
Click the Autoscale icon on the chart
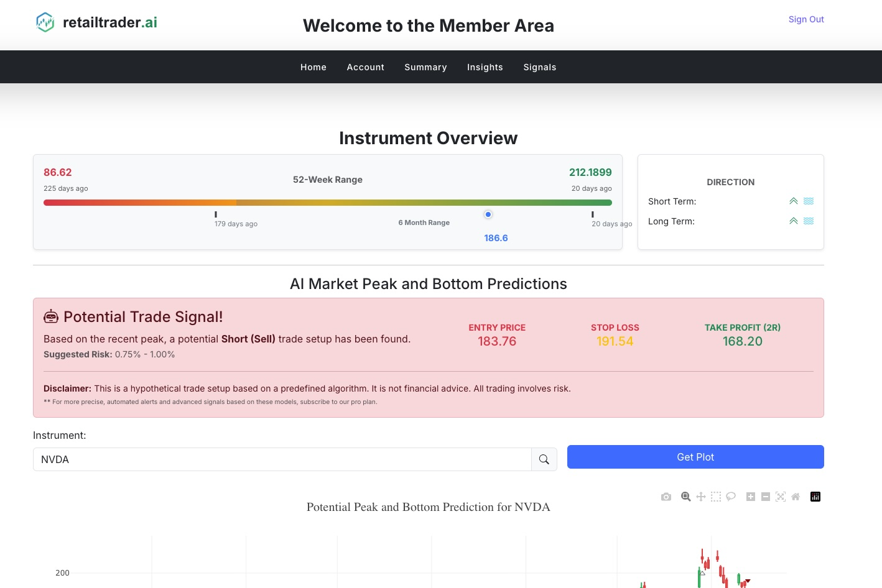pos(781,497)
